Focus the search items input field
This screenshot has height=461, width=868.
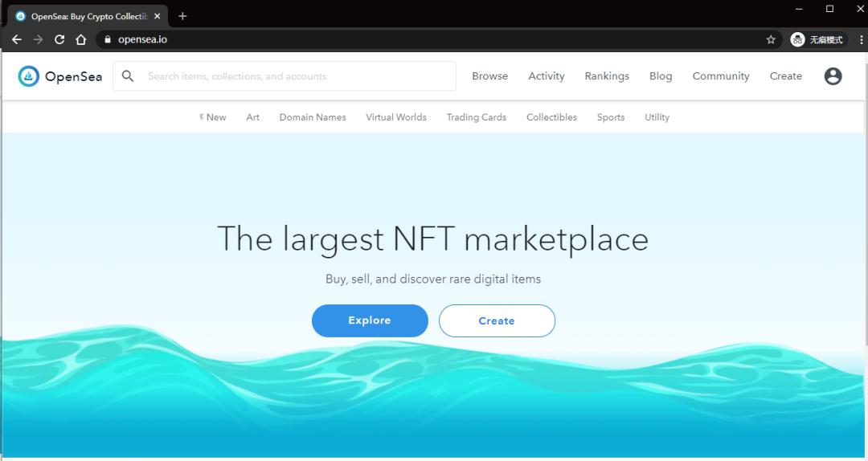pos(284,75)
